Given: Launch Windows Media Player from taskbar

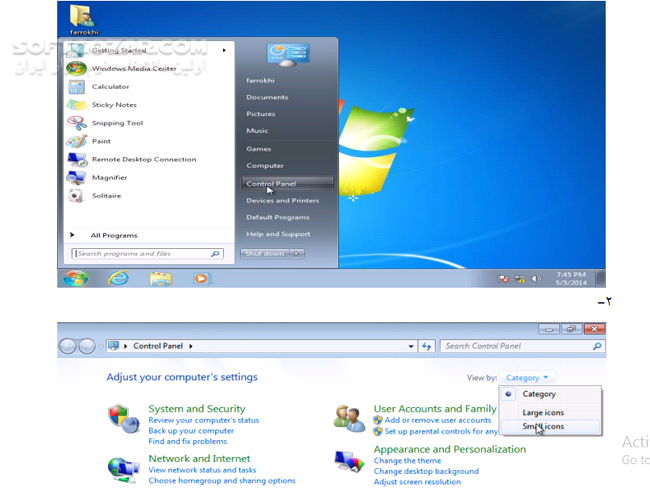Looking at the screenshot, I should pyautogui.click(x=202, y=279).
